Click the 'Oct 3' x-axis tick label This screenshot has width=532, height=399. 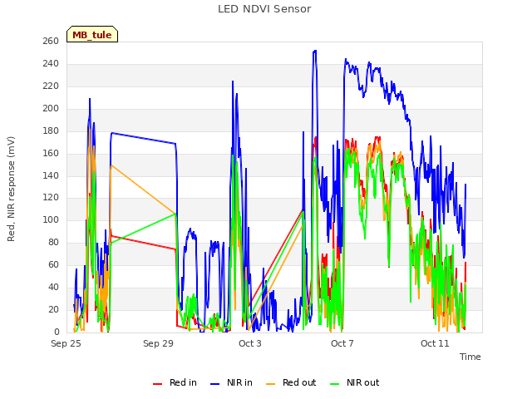tap(250, 343)
